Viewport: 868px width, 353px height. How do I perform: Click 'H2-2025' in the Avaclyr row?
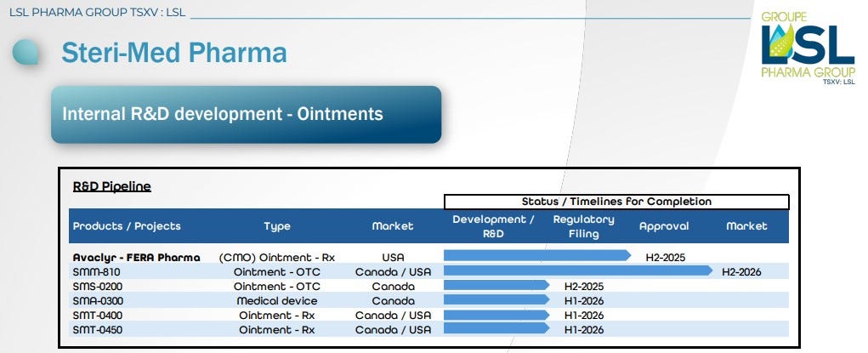click(666, 258)
